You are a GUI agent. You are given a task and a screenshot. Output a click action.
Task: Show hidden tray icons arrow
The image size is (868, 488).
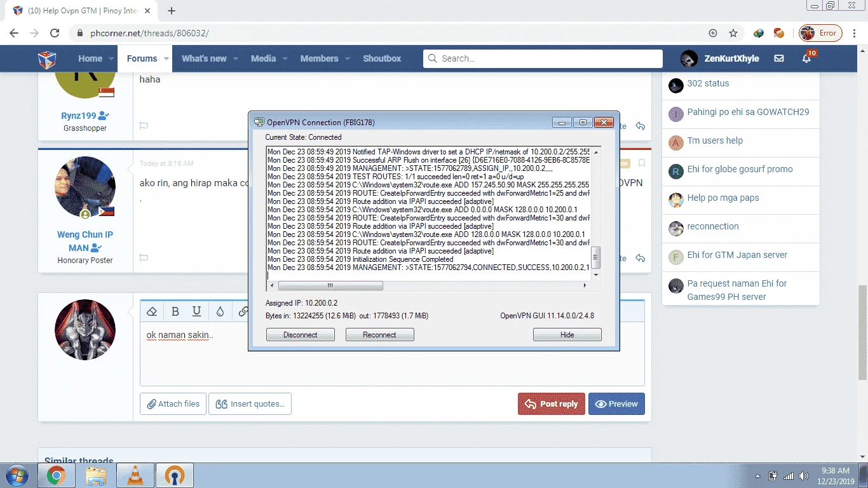coord(757,476)
